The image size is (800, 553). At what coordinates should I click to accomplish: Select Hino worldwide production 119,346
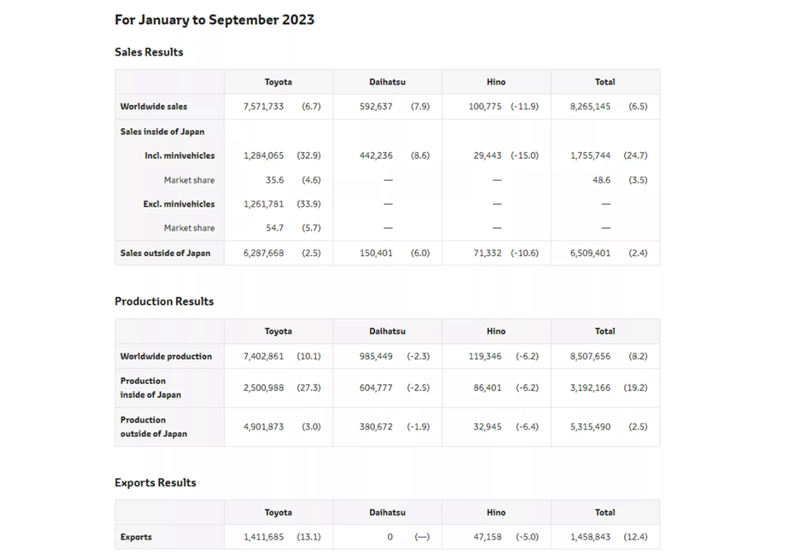(485, 357)
